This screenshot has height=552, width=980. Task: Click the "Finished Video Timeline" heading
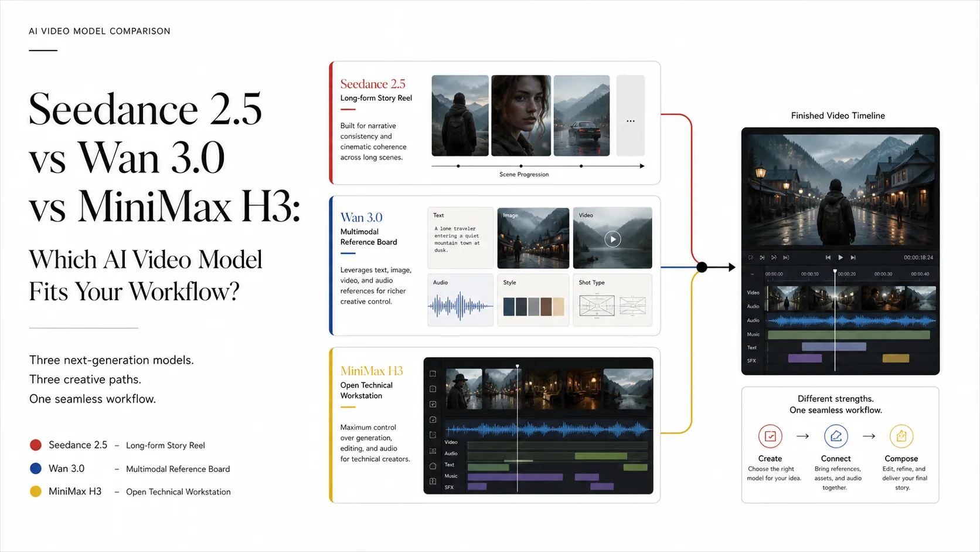(x=838, y=116)
